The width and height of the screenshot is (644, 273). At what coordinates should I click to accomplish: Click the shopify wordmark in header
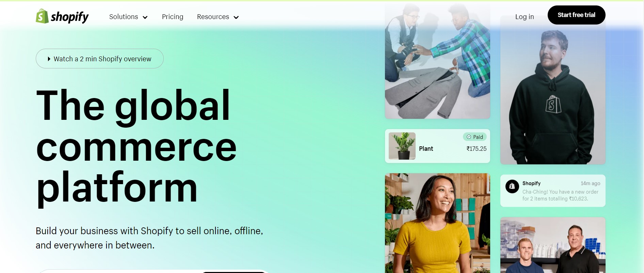(x=69, y=17)
